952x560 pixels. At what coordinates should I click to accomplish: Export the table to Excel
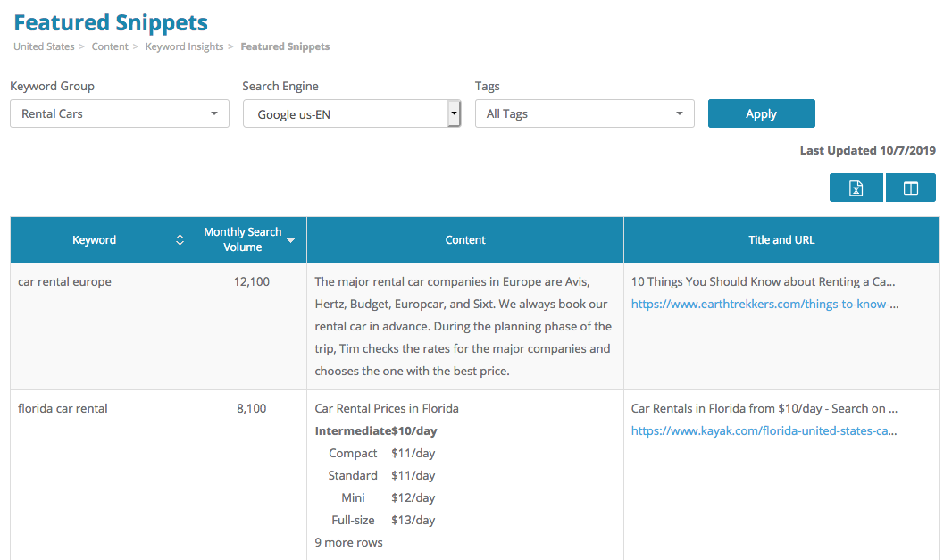[856, 187]
